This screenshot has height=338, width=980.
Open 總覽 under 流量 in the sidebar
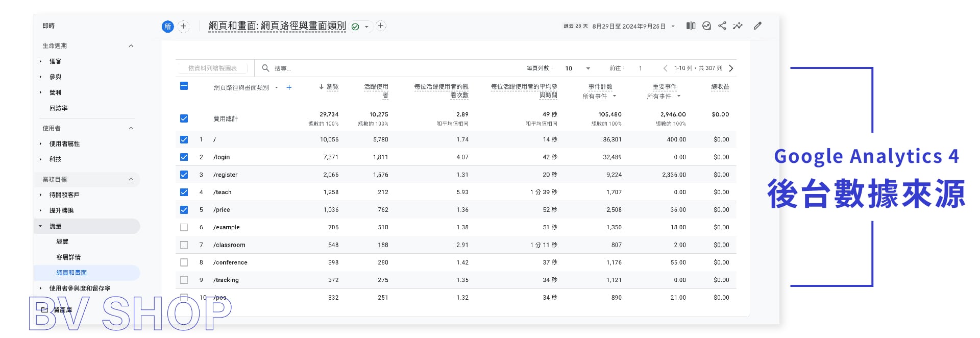[x=62, y=242]
